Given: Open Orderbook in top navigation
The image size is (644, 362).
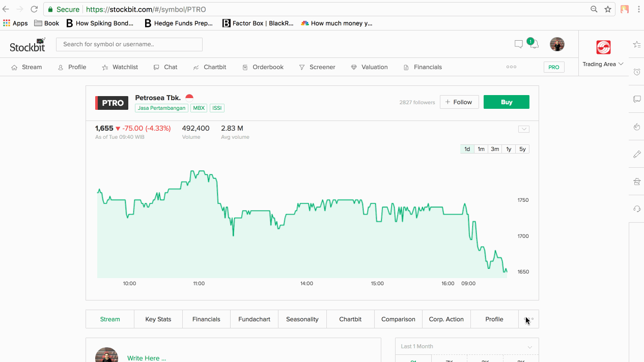Looking at the screenshot, I should [263, 67].
